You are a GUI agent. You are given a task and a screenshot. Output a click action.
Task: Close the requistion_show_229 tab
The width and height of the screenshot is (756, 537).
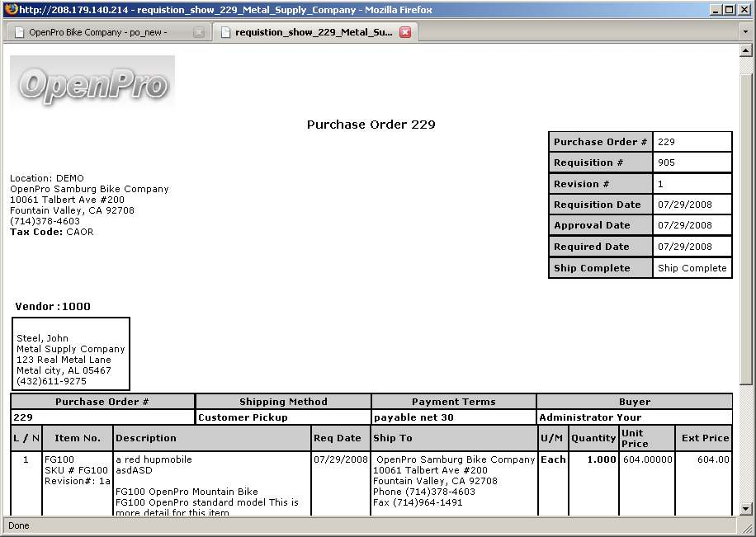point(405,32)
